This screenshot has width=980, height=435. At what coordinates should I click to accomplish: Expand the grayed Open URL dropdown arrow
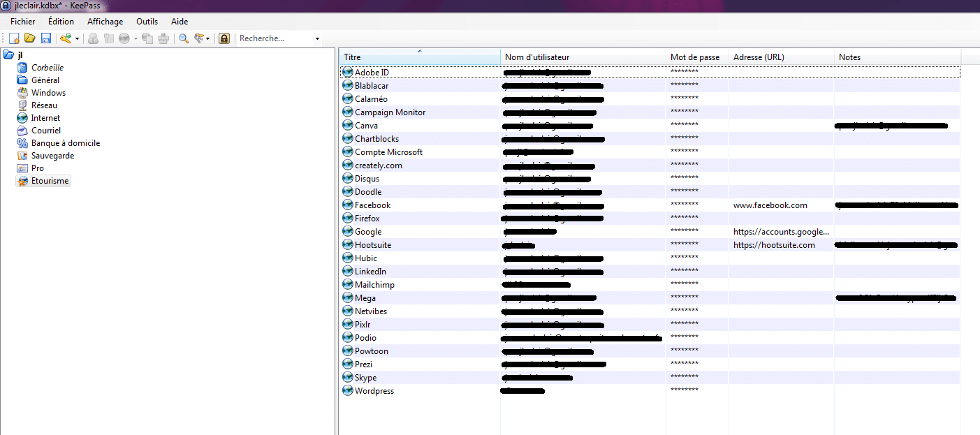(x=136, y=39)
